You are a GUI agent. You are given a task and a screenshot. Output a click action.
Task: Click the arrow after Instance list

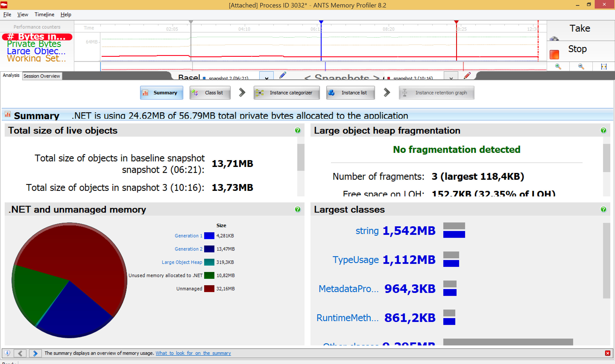(387, 92)
